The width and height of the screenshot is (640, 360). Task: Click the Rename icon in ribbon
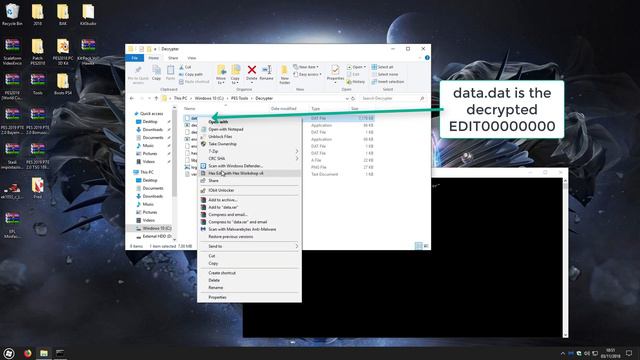[267, 72]
